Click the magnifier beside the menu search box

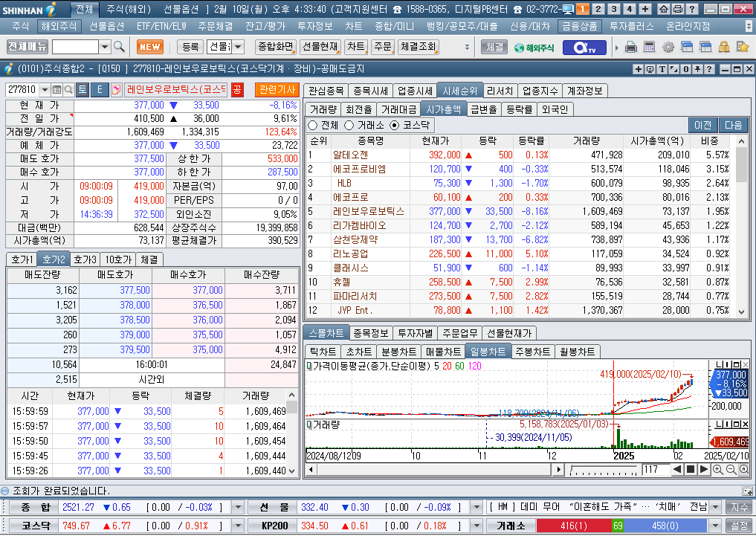tap(119, 47)
